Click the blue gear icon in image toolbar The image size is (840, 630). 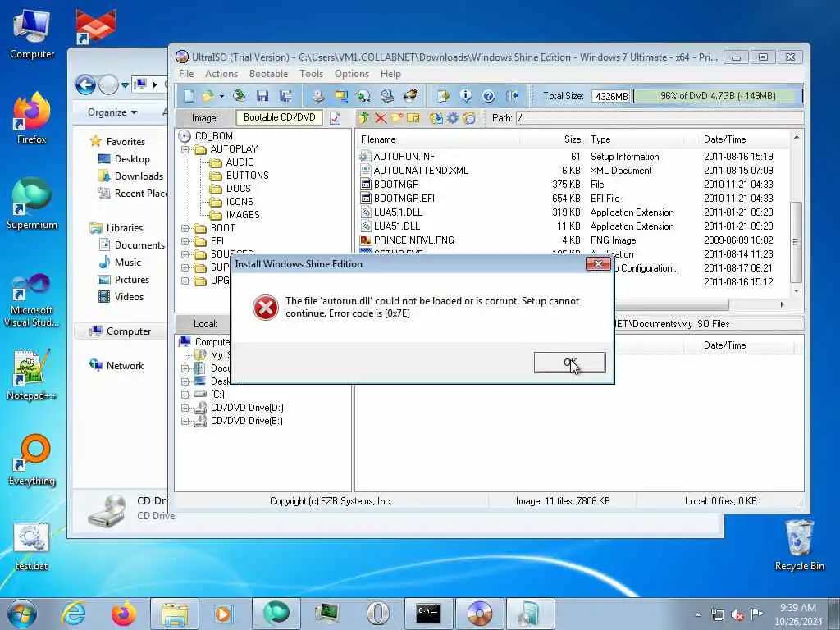(453, 118)
